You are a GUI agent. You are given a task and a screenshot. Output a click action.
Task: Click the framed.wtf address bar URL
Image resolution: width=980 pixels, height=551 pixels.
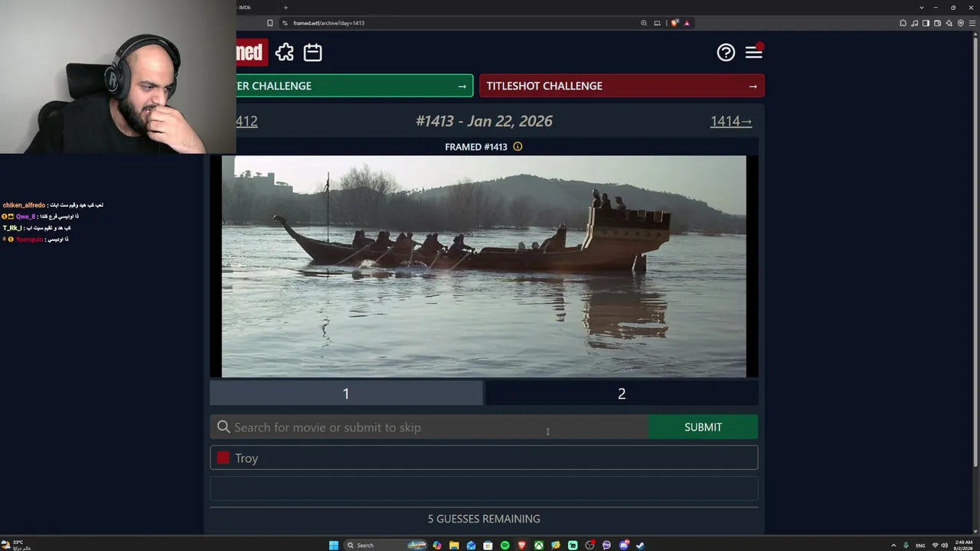click(328, 23)
